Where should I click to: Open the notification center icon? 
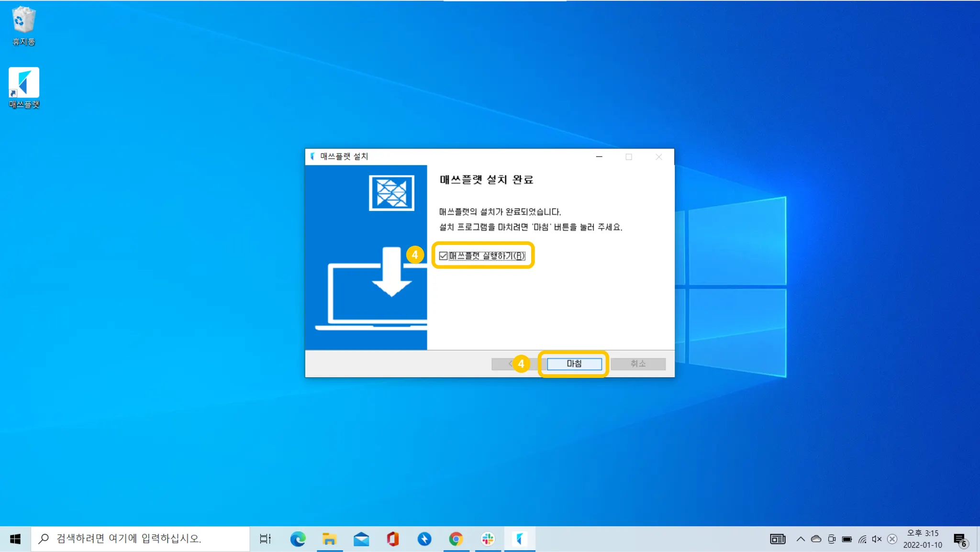tap(960, 540)
